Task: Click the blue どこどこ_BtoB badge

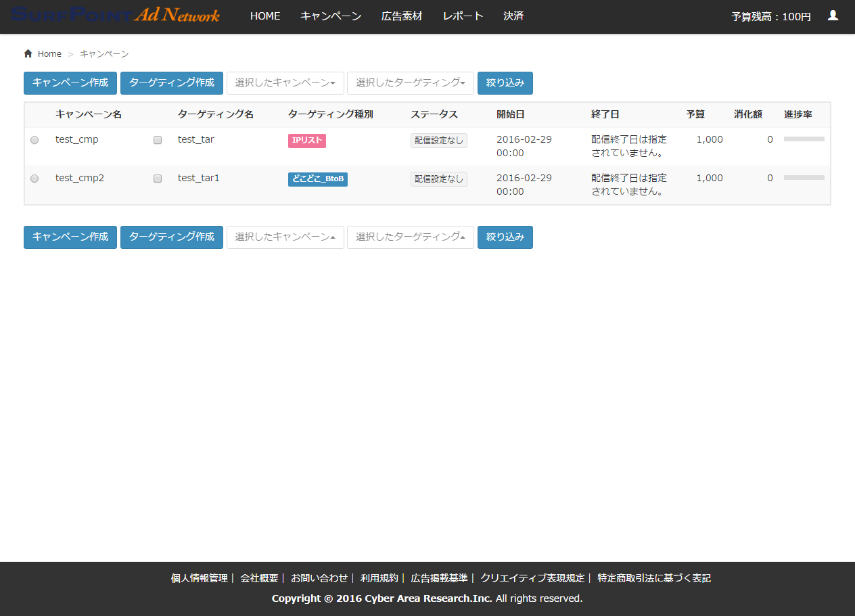Action: click(317, 179)
